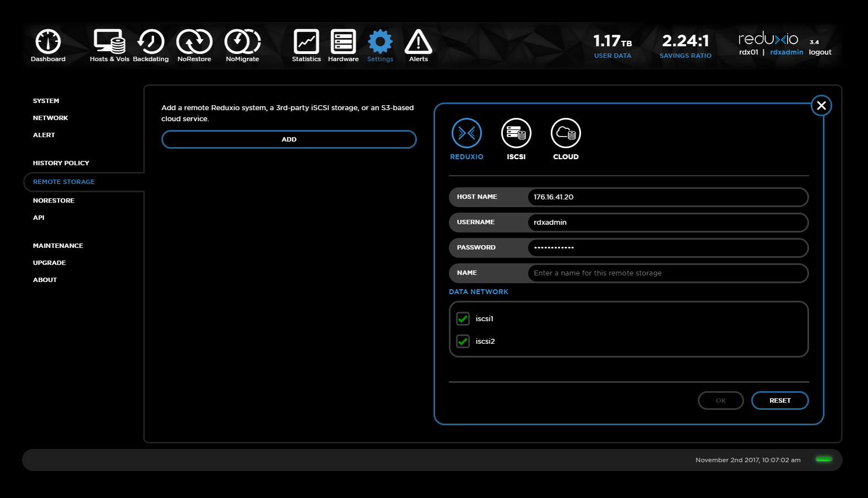
Task: Click the OK button
Action: (x=720, y=400)
